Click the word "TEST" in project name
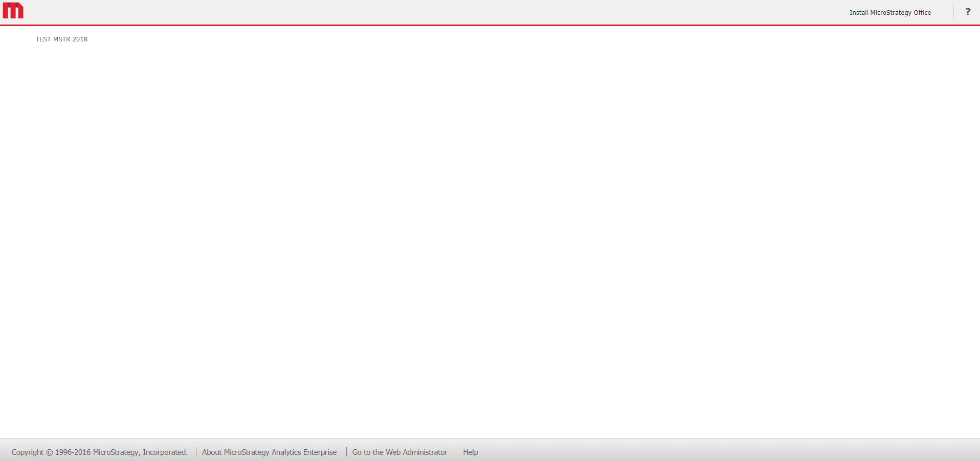980x461 pixels. [x=43, y=39]
